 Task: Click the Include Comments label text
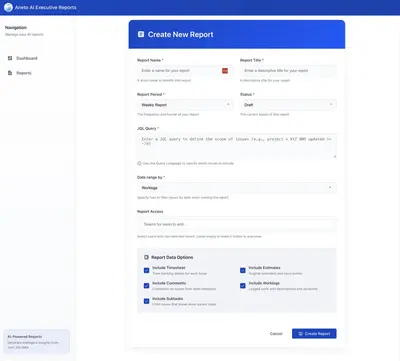pos(169,283)
